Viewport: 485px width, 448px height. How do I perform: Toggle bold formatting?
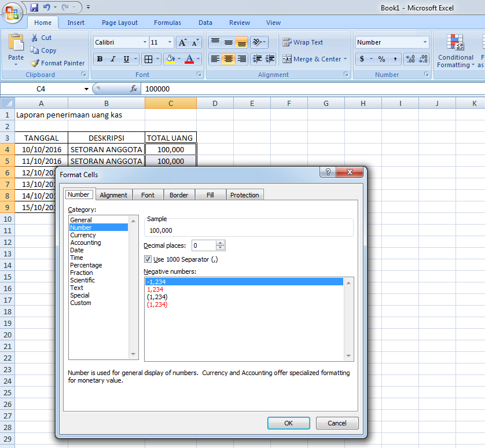99,59
